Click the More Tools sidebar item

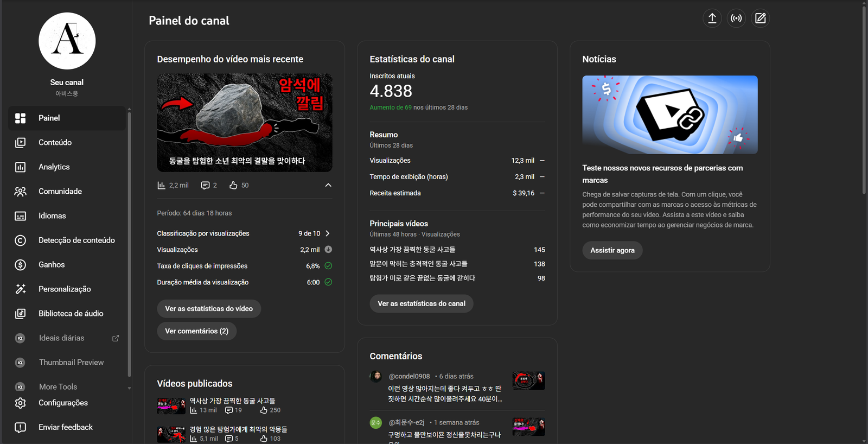(67, 387)
